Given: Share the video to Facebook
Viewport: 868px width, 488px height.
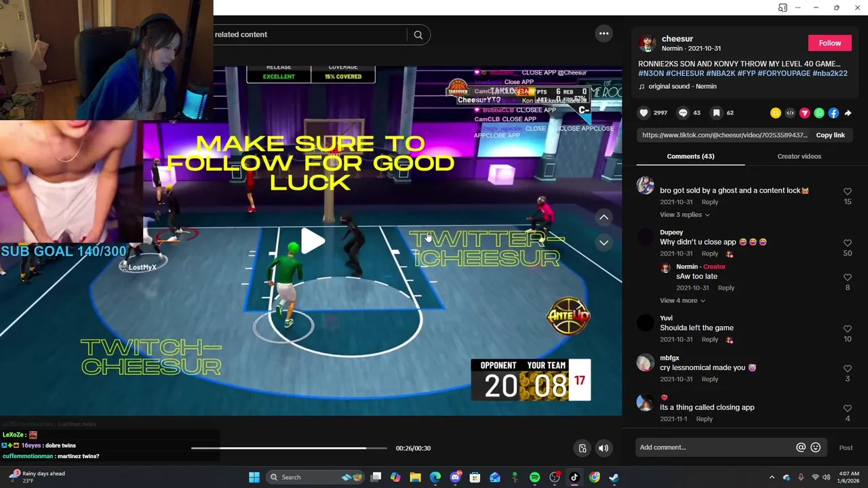Looking at the screenshot, I should click(x=833, y=113).
